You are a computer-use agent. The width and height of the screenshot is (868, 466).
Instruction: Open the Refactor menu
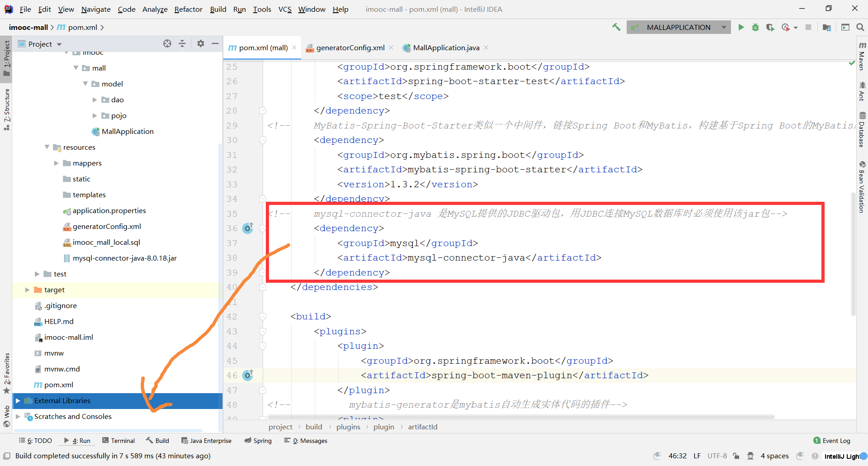(188, 9)
